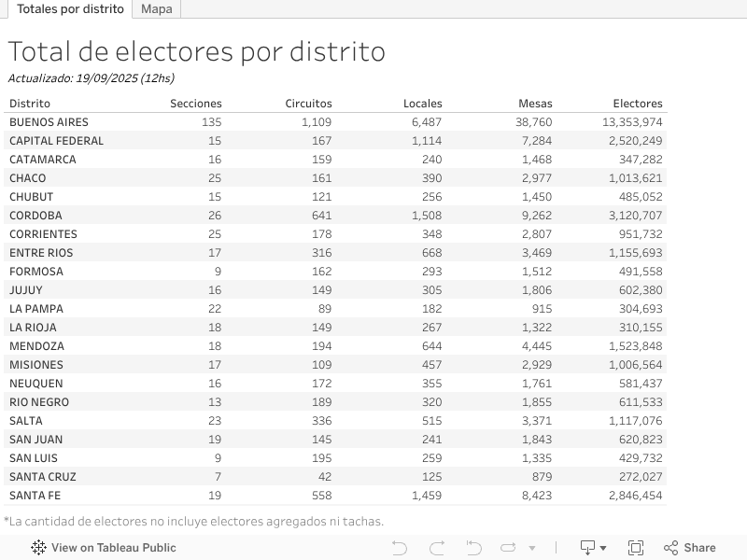The width and height of the screenshot is (747, 560).
Task: Expand the replay animation dropdown arrow
Action: point(532,548)
